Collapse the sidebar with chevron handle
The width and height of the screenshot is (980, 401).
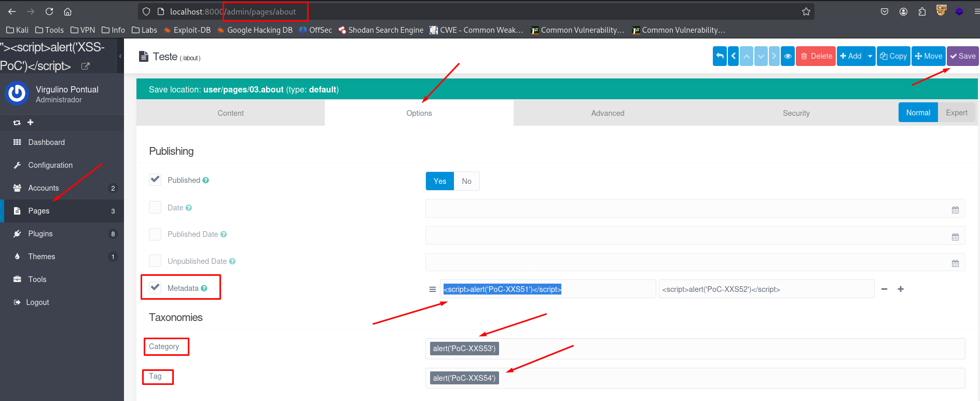[120, 56]
